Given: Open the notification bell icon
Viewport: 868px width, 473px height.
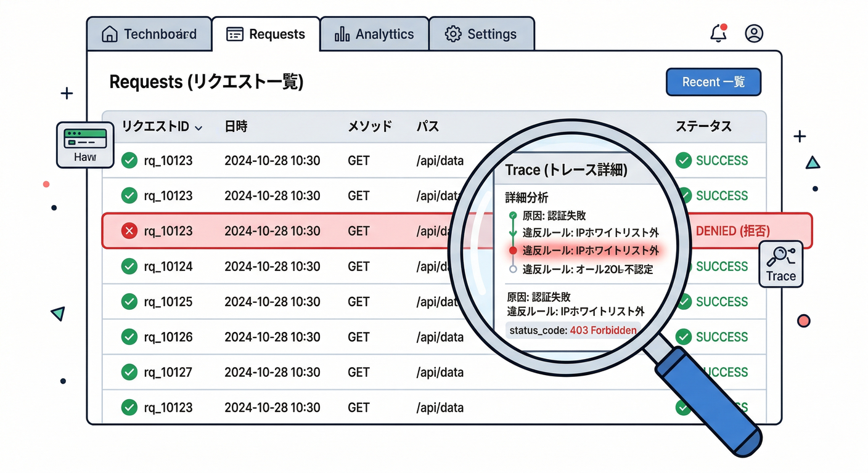Looking at the screenshot, I should [x=718, y=34].
